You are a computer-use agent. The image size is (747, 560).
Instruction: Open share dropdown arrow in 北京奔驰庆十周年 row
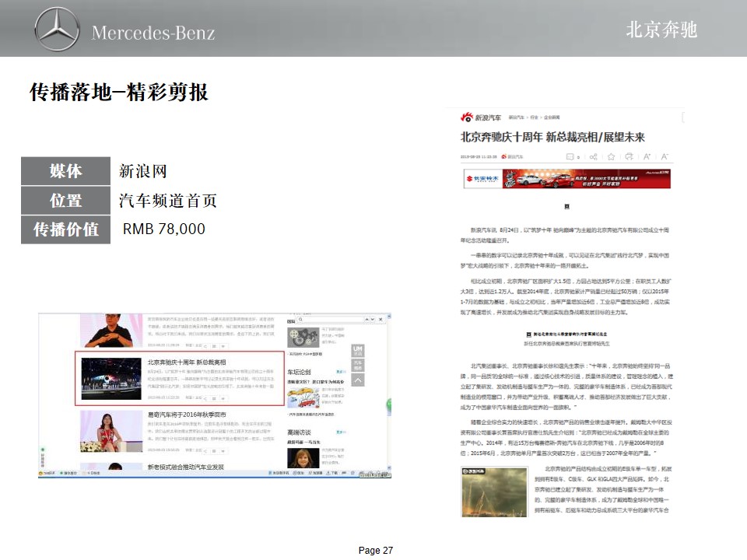[223, 398]
